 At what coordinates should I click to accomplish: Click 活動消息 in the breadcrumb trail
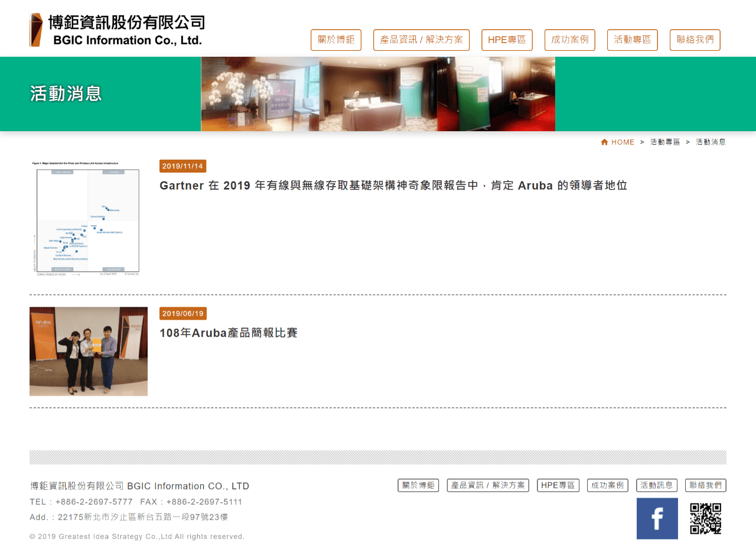pyautogui.click(x=711, y=142)
